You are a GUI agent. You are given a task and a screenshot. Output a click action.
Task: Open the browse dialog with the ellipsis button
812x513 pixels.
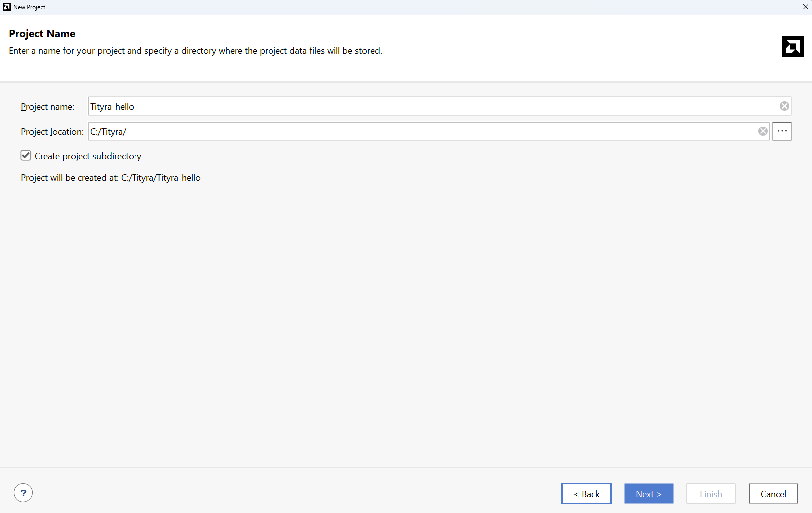[x=782, y=131]
